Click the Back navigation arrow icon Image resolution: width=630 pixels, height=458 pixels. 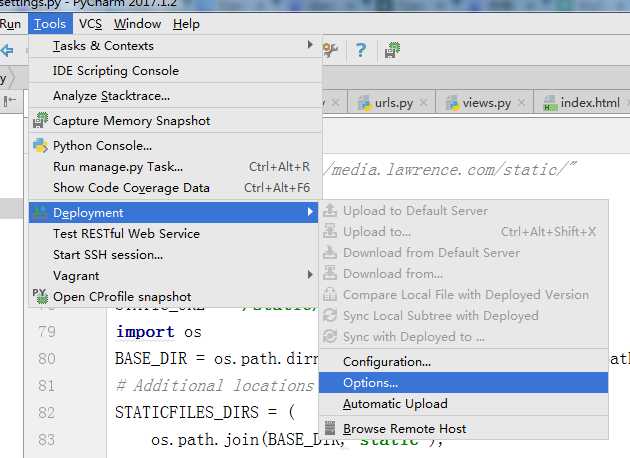click(x=7, y=50)
